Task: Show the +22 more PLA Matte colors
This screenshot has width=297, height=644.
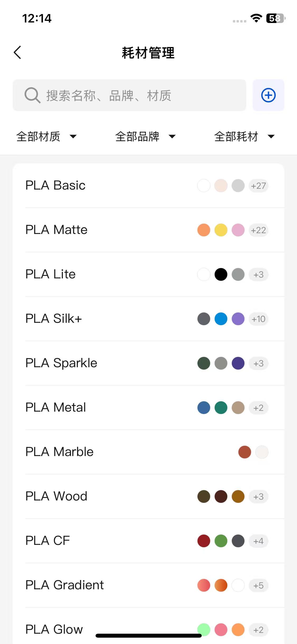Action: pyautogui.click(x=258, y=230)
